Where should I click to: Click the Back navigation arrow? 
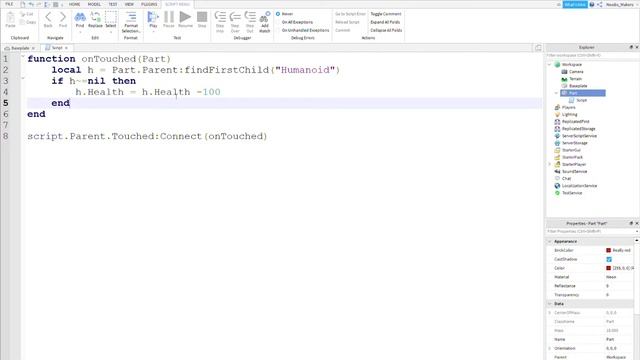click(48, 17)
